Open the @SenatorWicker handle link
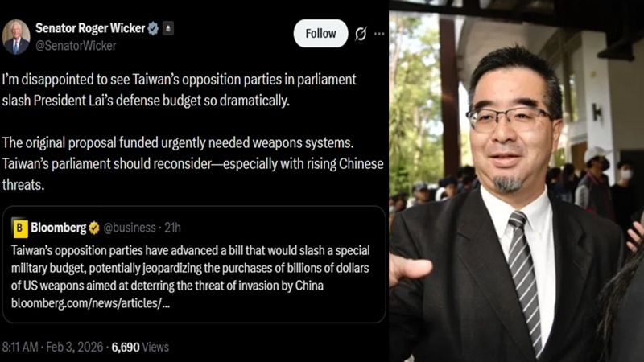Viewport: 644px width, 362px height. [76, 46]
